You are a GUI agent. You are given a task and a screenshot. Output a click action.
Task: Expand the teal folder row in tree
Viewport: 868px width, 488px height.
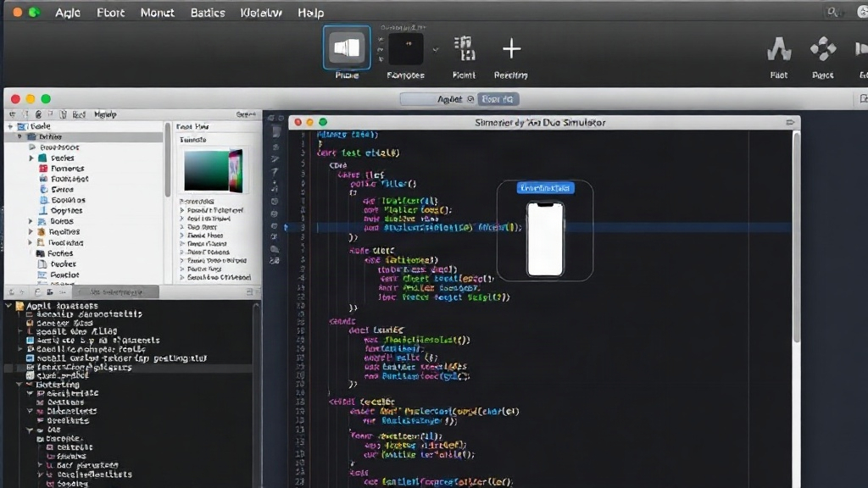(x=31, y=158)
